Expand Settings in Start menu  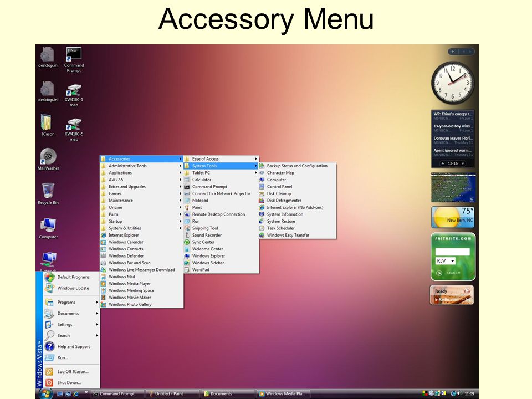pos(71,324)
